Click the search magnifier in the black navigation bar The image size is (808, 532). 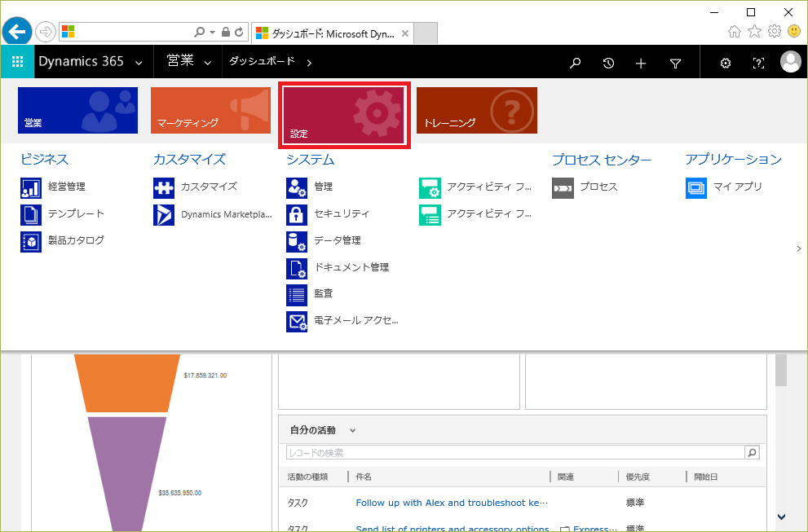[575, 63]
